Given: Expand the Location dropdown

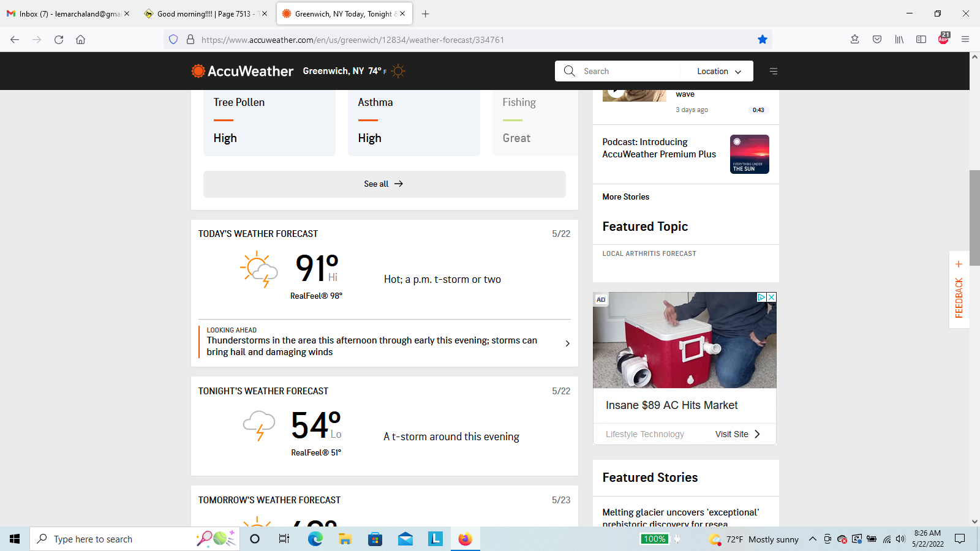Looking at the screenshot, I should 718,71.
